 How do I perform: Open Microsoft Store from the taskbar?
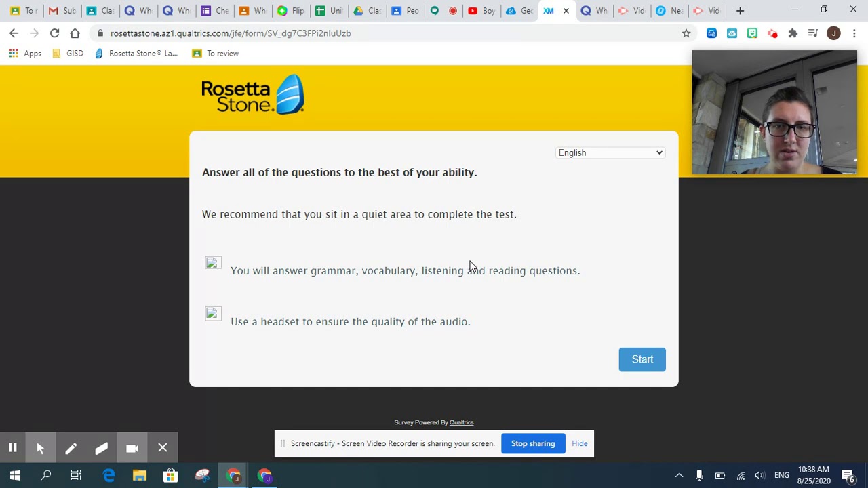(x=170, y=476)
